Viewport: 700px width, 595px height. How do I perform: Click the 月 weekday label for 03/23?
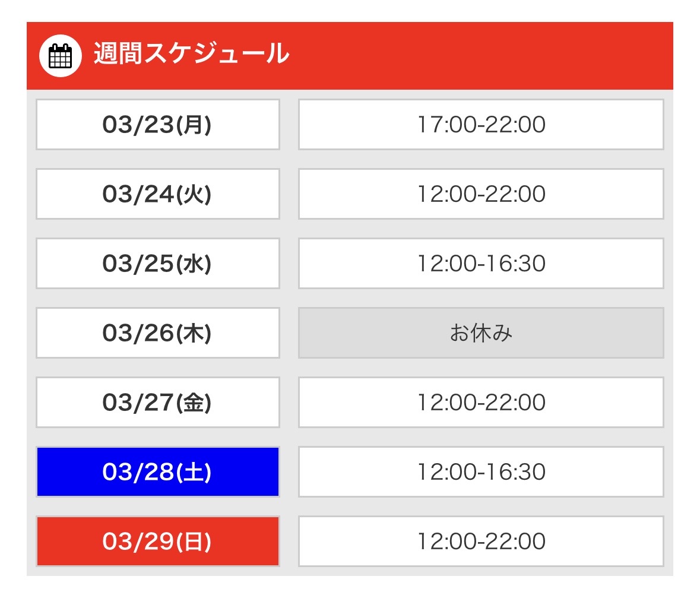pyautogui.click(x=194, y=125)
